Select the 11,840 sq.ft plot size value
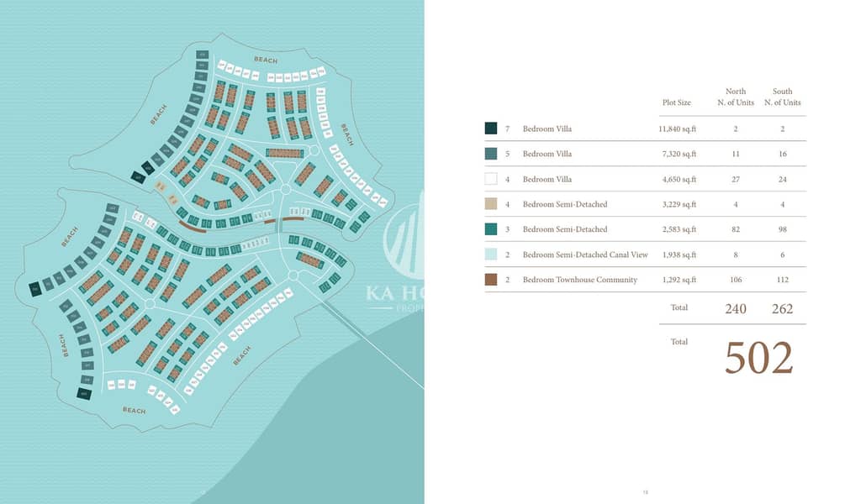 [677, 129]
